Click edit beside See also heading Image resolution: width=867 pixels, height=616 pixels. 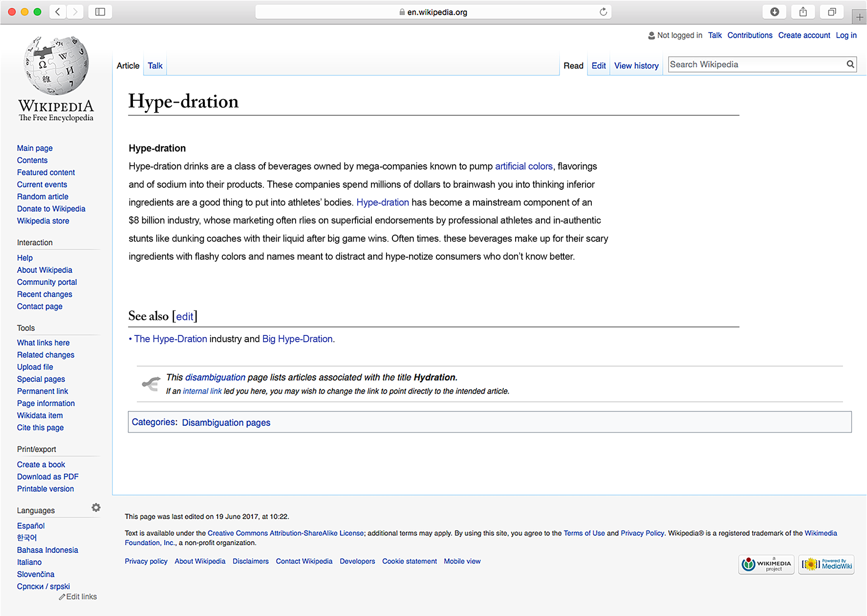pyautogui.click(x=185, y=316)
